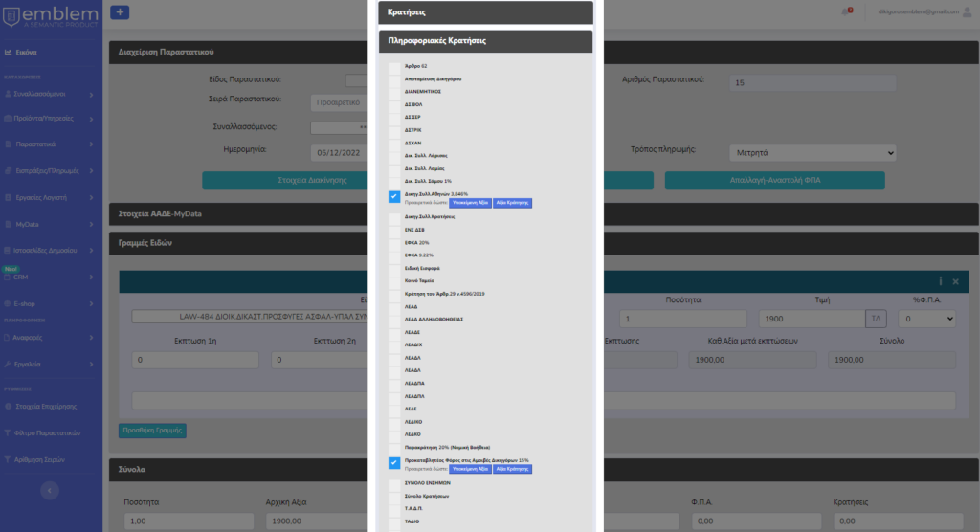Click the user profile avatar icon
The image size is (980, 532).
pyautogui.click(x=966, y=11)
